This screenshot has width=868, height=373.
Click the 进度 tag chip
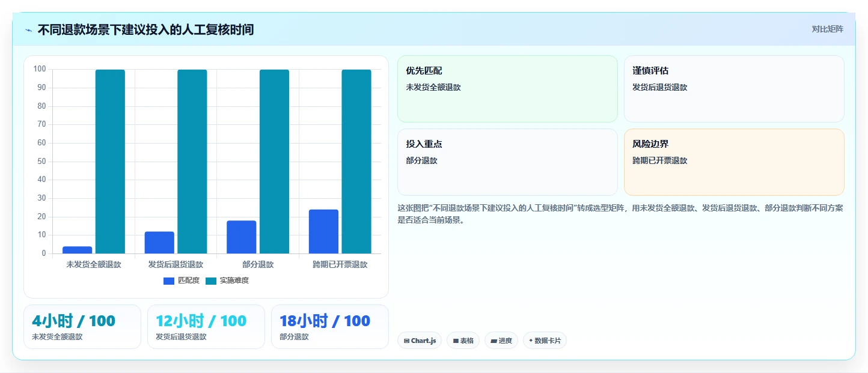(501, 341)
